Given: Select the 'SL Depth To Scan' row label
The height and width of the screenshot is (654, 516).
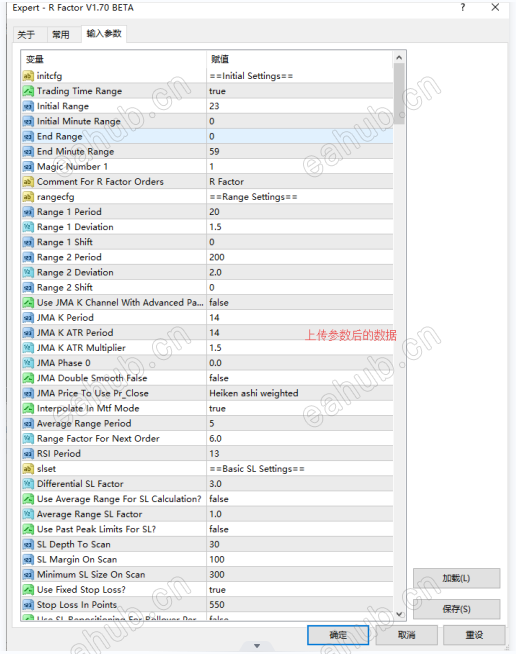Looking at the screenshot, I should [x=73, y=544].
